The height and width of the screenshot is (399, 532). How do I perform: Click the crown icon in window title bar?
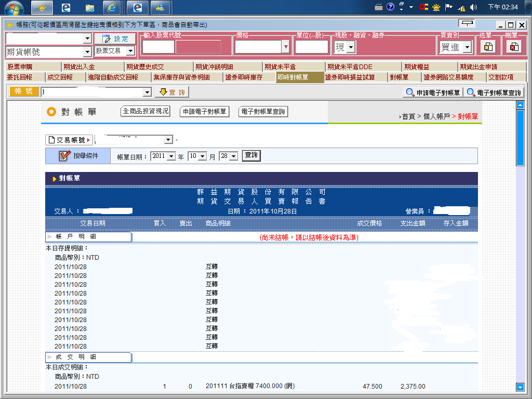coord(10,25)
